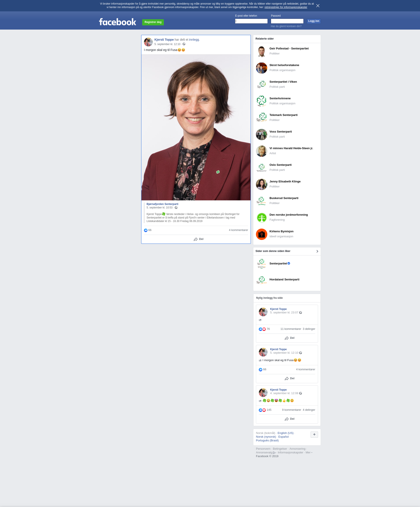Open Geir Pollestad - Senterpartiet page
This screenshot has width=420, height=507.
click(289, 49)
